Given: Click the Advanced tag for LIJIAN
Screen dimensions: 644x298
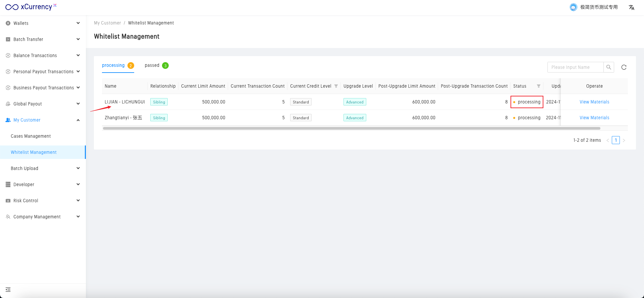Looking at the screenshot, I should [355, 102].
